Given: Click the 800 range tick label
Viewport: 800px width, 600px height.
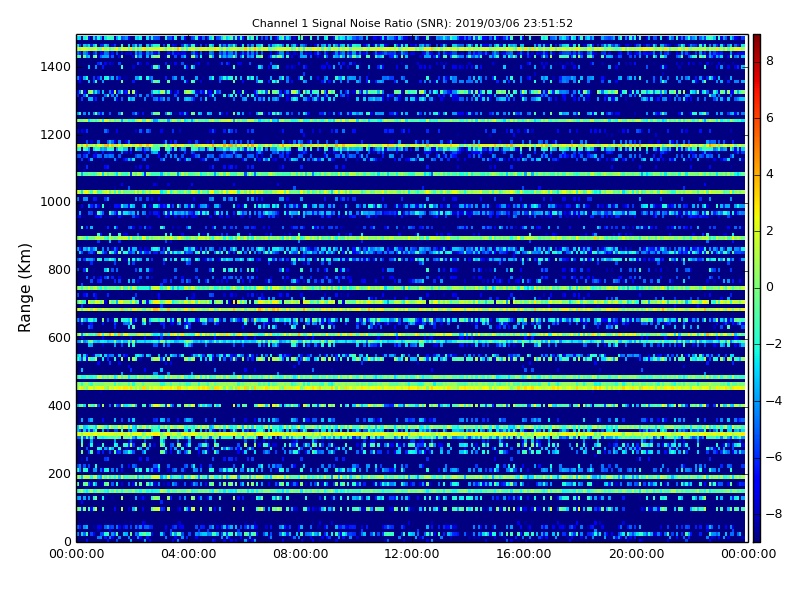Looking at the screenshot, I should 59,270.
